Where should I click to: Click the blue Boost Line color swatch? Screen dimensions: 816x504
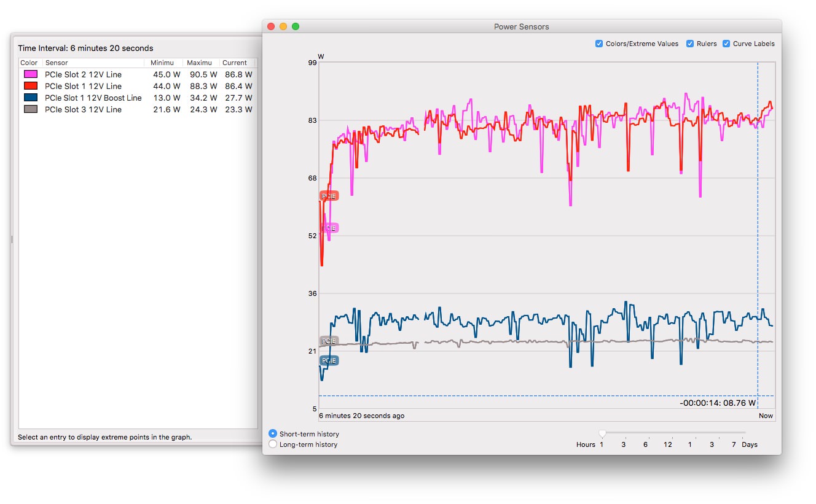30,98
